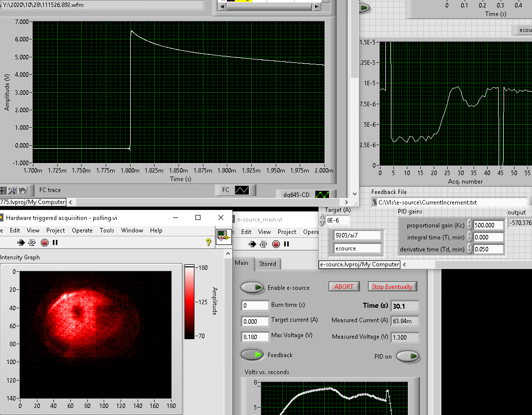The width and height of the screenshot is (532, 415).
Task: Open context help in polling.vi
Action: tap(208, 242)
